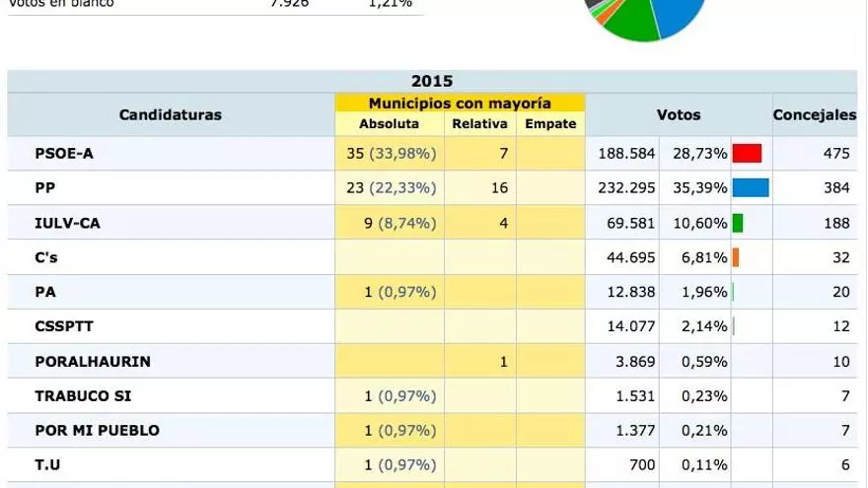The width and height of the screenshot is (868, 488).
Task: Click the 2015 table title
Action: pyautogui.click(x=432, y=82)
